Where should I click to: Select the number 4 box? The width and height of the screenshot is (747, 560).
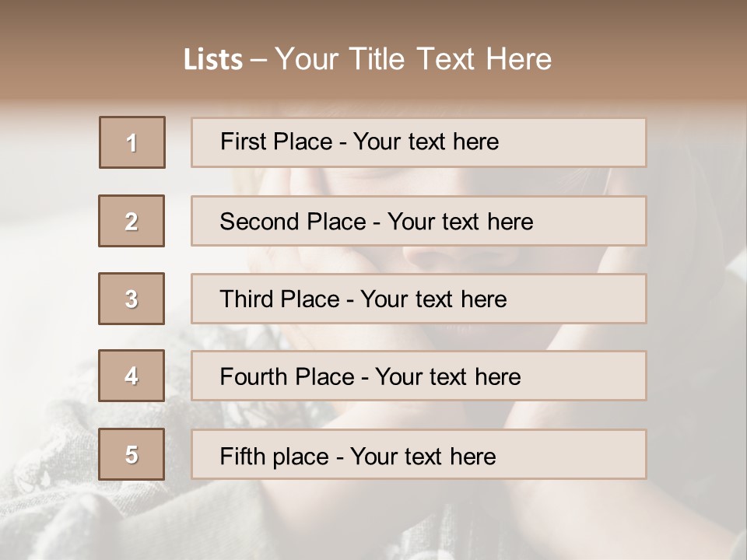132,376
